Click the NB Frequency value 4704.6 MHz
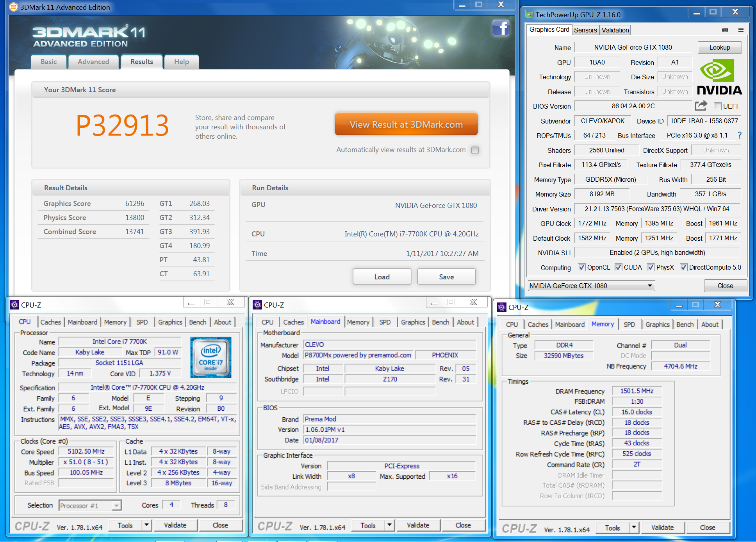 click(681, 366)
